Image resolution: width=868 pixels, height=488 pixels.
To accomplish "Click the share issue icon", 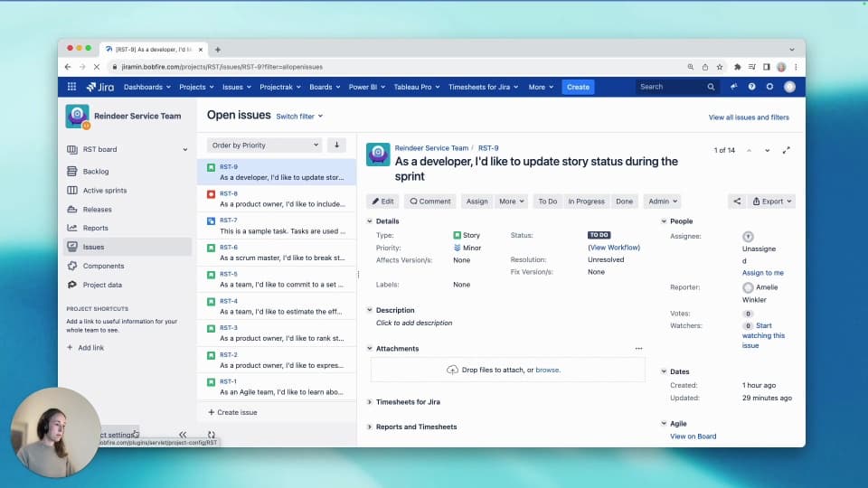I will click(737, 202).
